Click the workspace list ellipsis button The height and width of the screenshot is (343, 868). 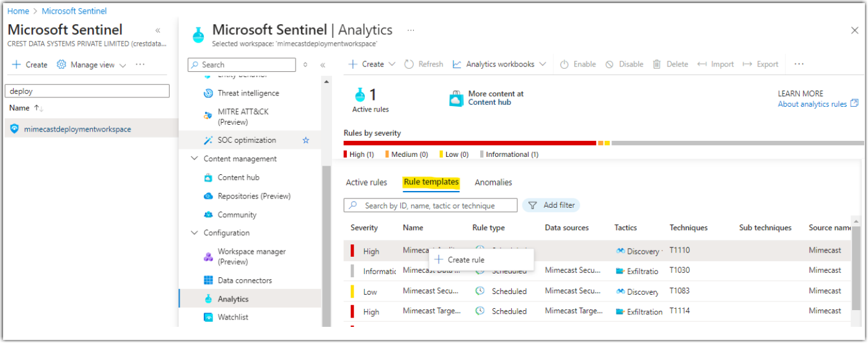[x=140, y=65]
